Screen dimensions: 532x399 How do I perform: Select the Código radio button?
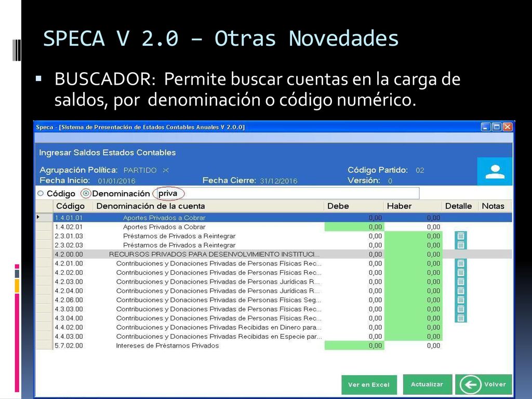(41, 193)
